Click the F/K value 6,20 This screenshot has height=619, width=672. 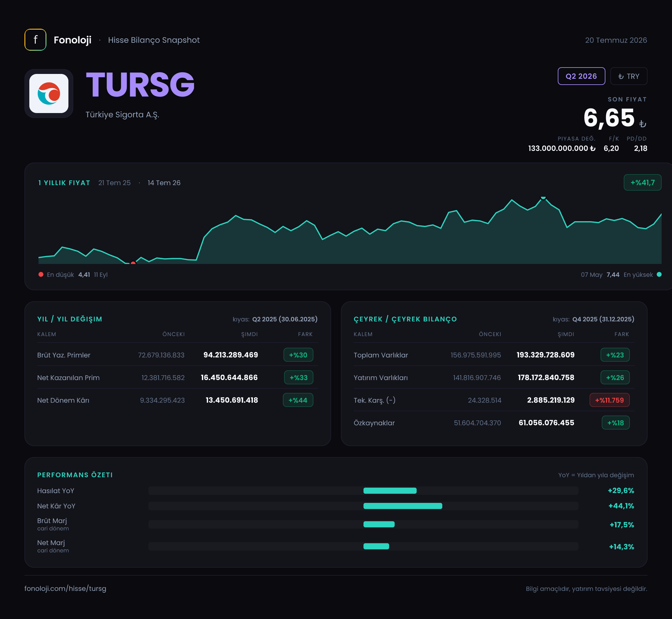(611, 148)
